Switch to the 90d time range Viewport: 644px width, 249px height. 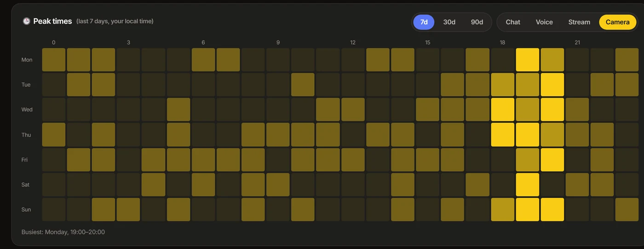[477, 22]
